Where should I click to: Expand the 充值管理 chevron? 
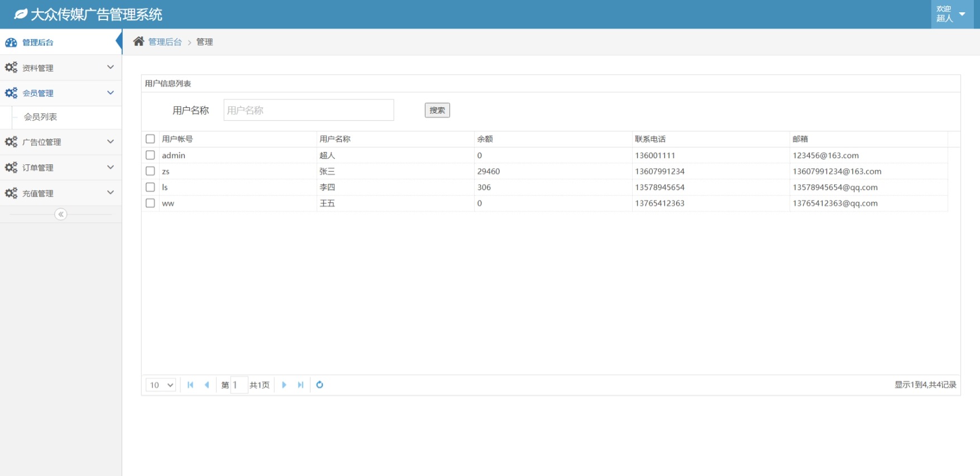click(x=111, y=193)
